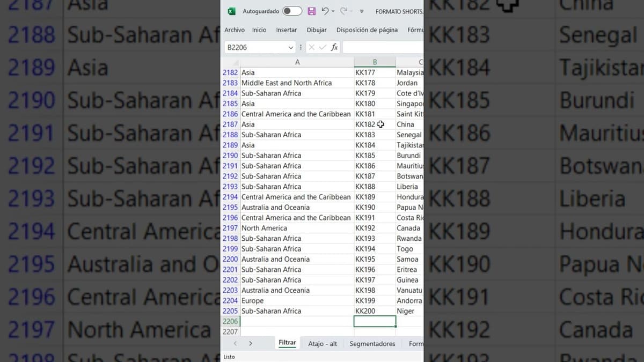Click cell with KK182
The height and width of the screenshot is (362, 644).
(375, 124)
